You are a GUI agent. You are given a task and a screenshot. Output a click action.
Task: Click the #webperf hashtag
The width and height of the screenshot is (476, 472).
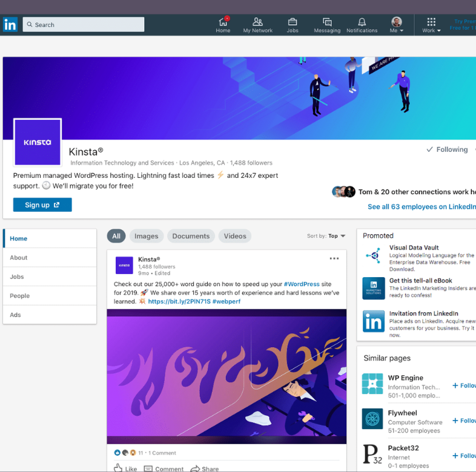pos(226,301)
